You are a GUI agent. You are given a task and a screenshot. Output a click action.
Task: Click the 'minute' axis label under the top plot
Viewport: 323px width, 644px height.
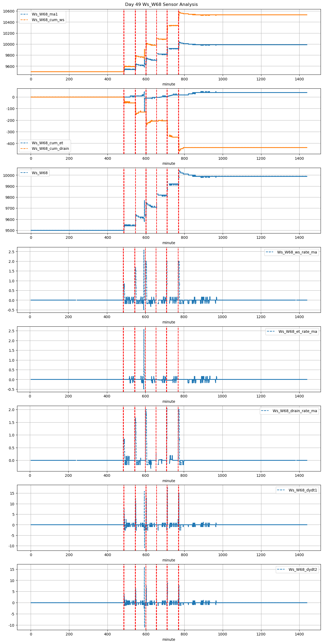[169, 84]
